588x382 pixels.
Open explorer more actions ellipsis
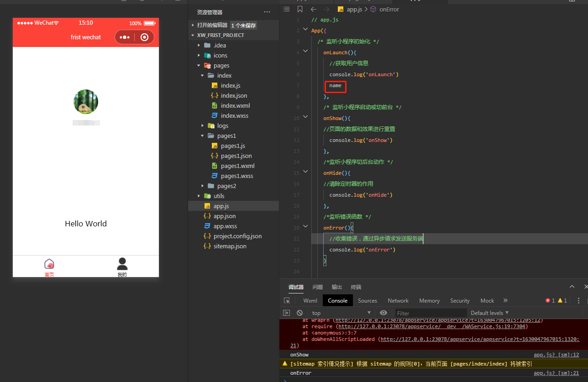tap(267, 12)
